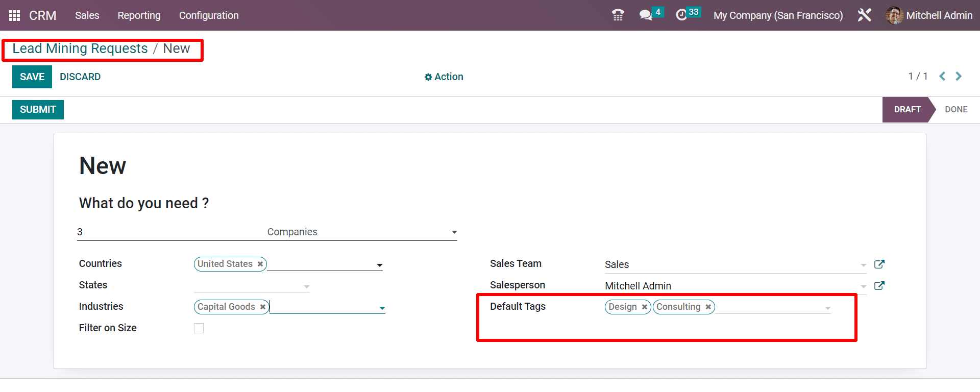Open the company switcher My Company
This screenshot has width=980, height=392.
point(778,15)
